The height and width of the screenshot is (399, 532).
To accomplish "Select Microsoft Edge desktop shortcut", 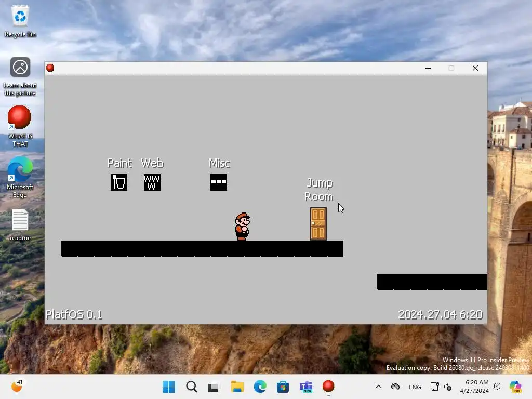I will (20, 177).
